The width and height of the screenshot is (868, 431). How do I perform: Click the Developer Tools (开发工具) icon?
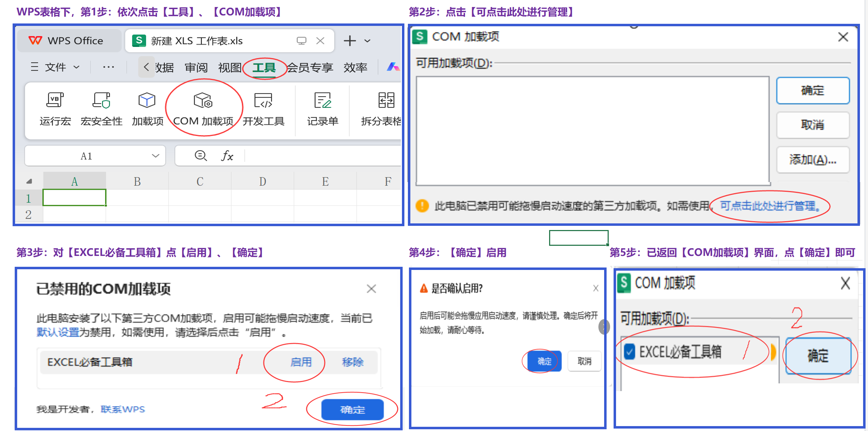[x=263, y=101]
